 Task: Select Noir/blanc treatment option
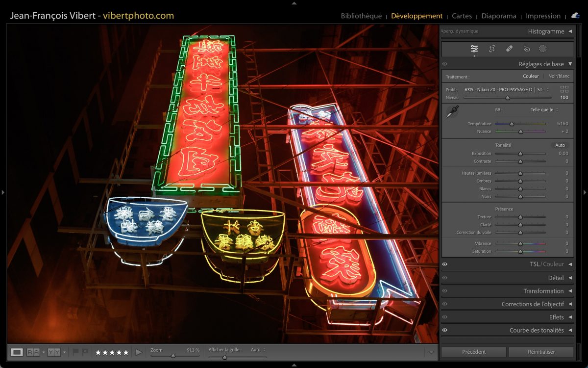559,76
